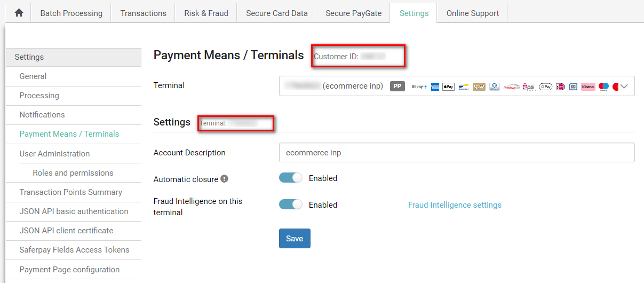Viewport: 644px width, 283px height.
Task: Click the Automatic closure info icon
Action: tap(225, 179)
